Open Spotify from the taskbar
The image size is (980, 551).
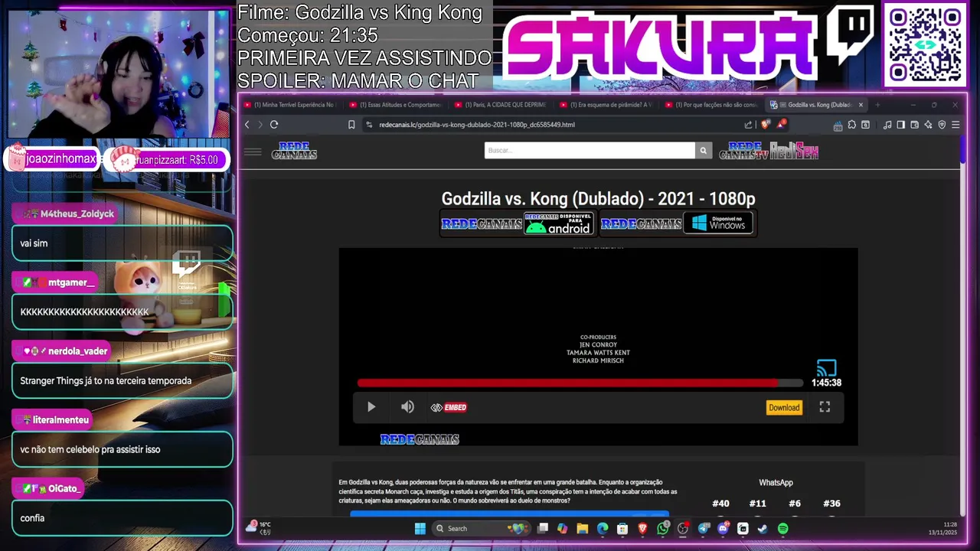coord(782,528)
